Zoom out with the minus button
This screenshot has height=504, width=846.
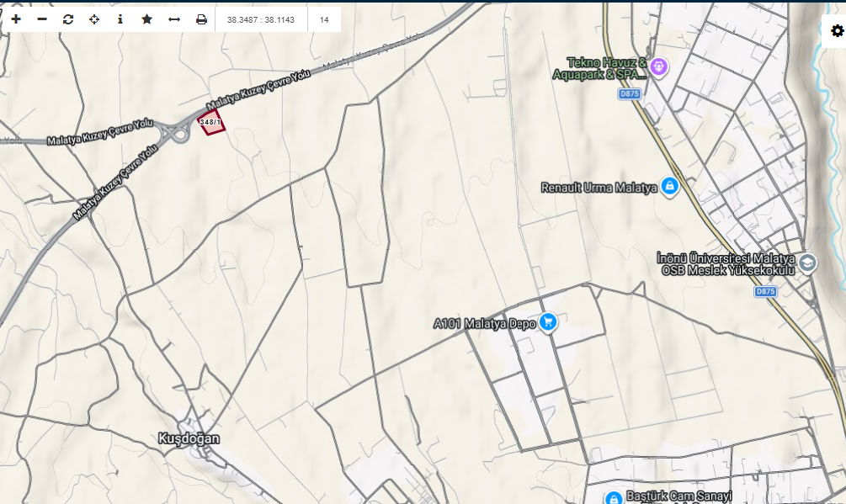pyautogui.click(x=42, y=19)
